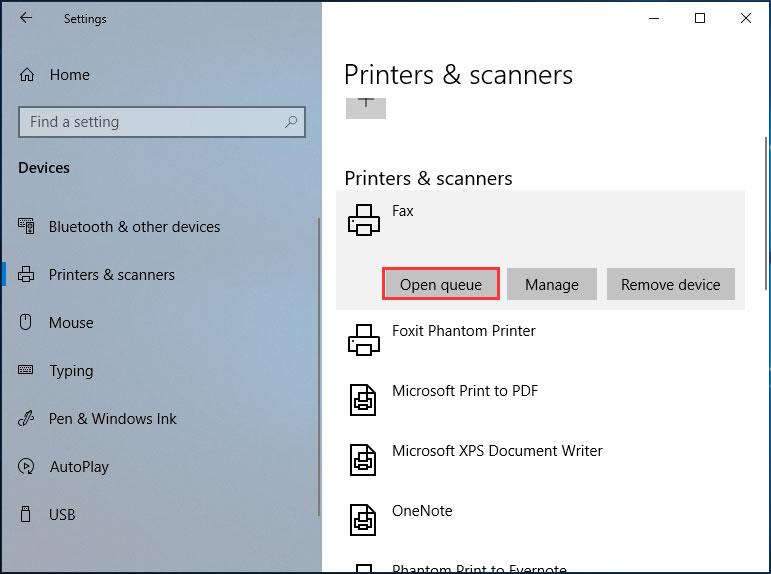Image resolution: width=771 pixels, height=574 pixels.
Task: Select Printers & scanners in sidebar
Action: 112,274
